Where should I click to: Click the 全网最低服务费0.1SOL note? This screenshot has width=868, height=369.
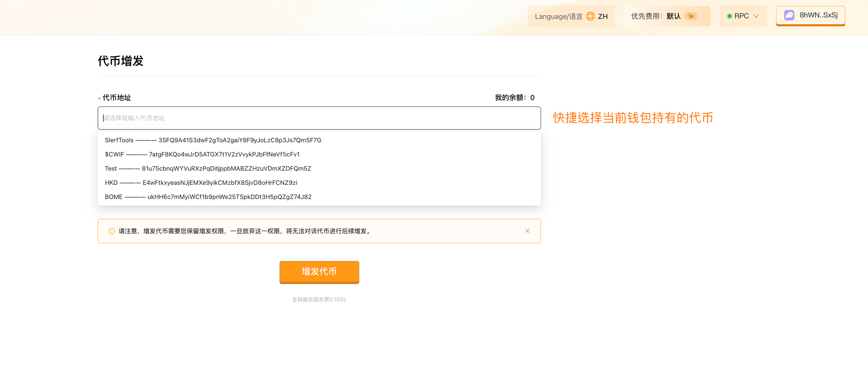pos(319,299)
